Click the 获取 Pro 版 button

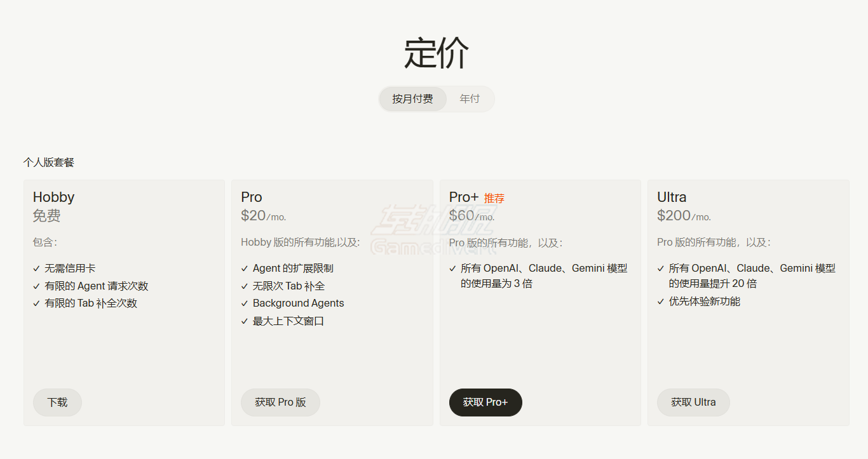(x=280, y=402)
